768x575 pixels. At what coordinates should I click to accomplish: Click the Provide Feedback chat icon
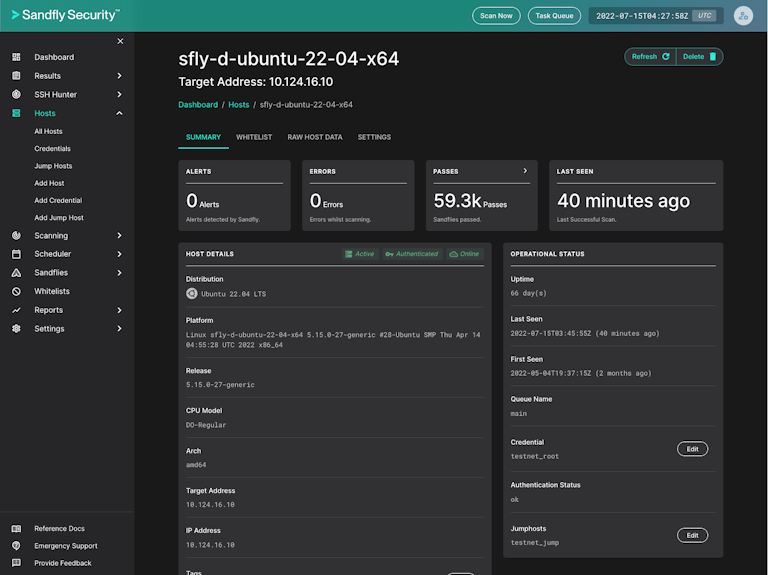click(16, 563)
